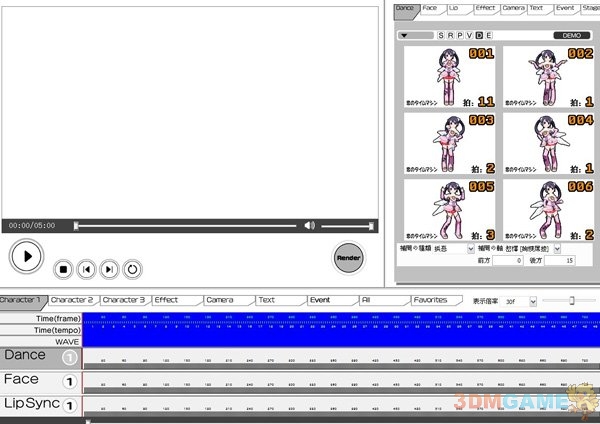Screen dimensions: 600x424
Task: Click the Stop playback icon
Action: (62, 268)
